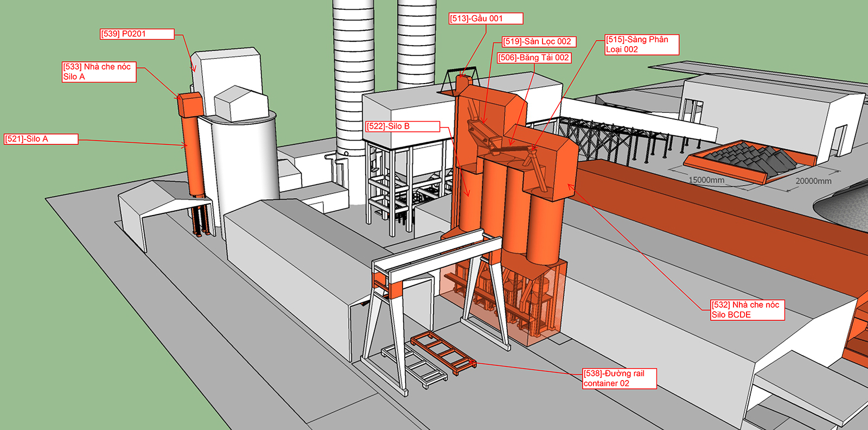Screen dimensions: 868x430
Task: Select the [522]-Silo B label
Action: (403, 127)
